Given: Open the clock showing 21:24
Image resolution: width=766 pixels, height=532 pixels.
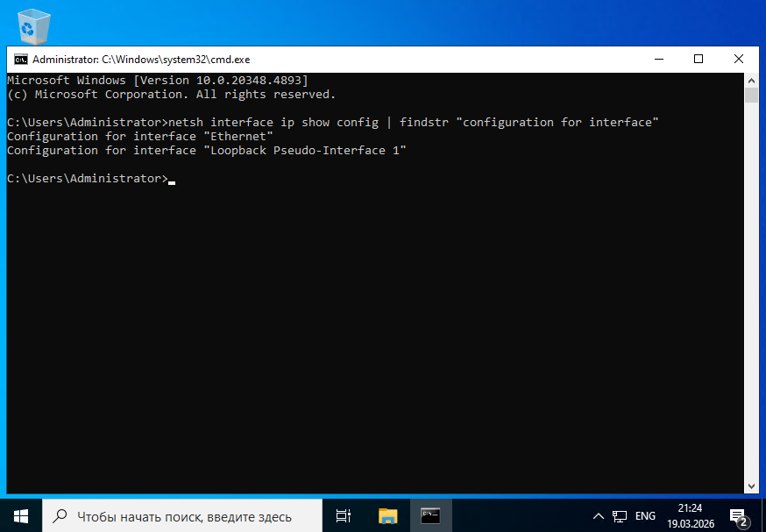Looking at the screenshot, I should click(689, 515).
